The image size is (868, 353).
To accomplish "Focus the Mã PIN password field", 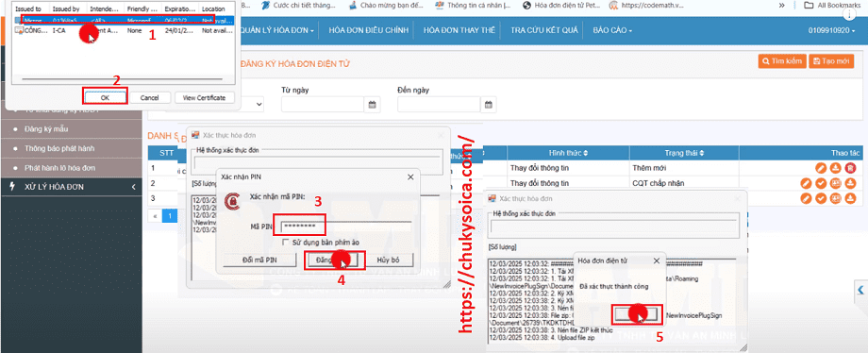I will 346,227.
